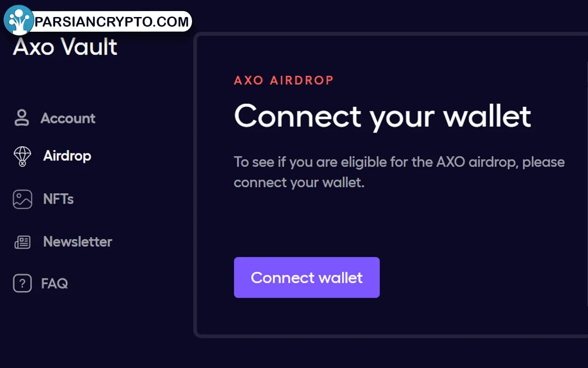Click the Axo Vault title
This screenshot has height=368, width=588.
65,47
